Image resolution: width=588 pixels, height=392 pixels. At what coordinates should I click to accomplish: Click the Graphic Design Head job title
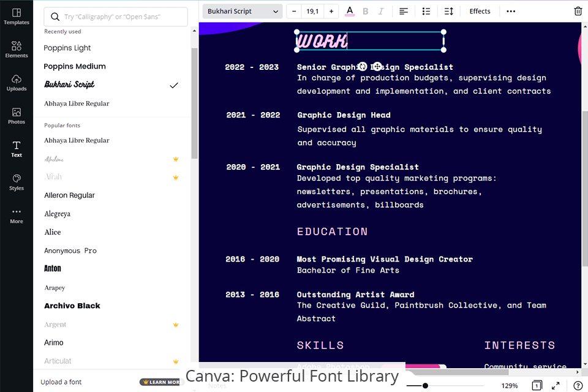[x=344, y=115]
